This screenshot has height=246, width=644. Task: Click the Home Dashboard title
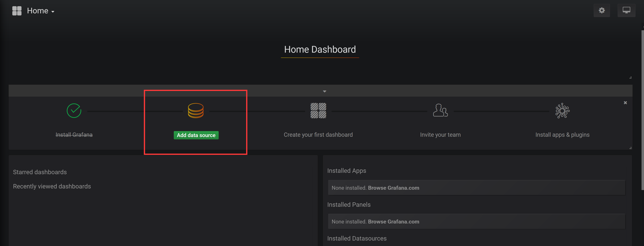pos(320,49)
